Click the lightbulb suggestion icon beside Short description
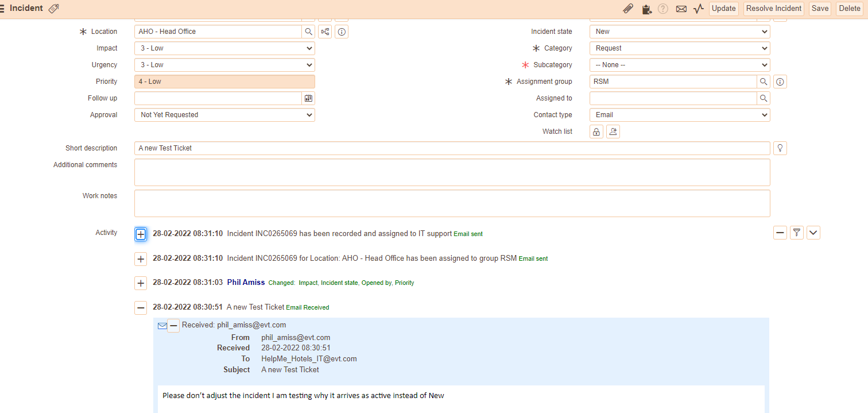 click(780, 148)
